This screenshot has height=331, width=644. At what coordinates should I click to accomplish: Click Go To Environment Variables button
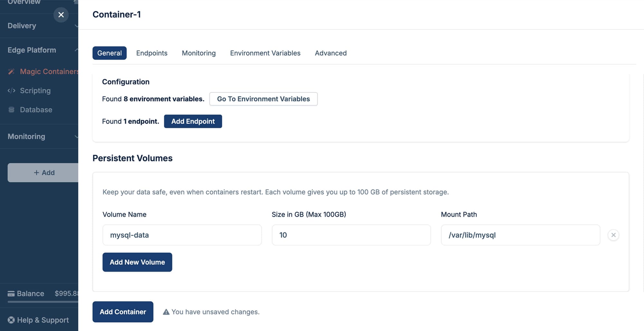click(263, 99)
